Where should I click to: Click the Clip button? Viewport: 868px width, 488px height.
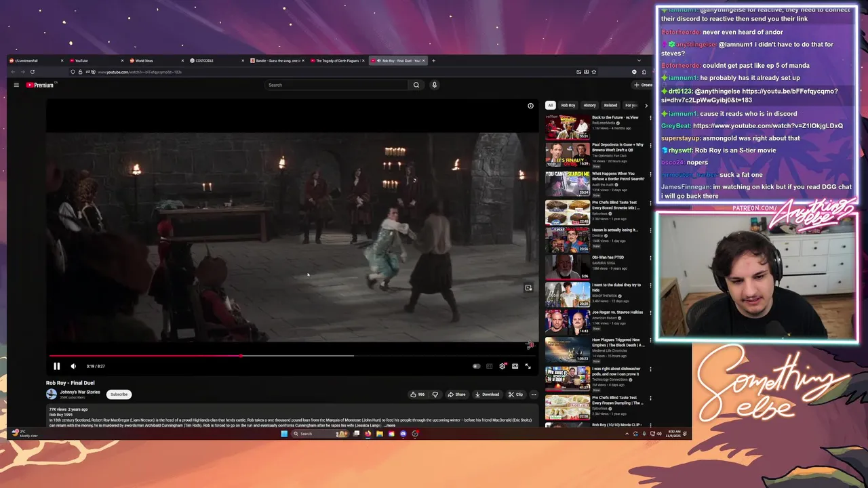pyautogui.click(x=515, y=394)
